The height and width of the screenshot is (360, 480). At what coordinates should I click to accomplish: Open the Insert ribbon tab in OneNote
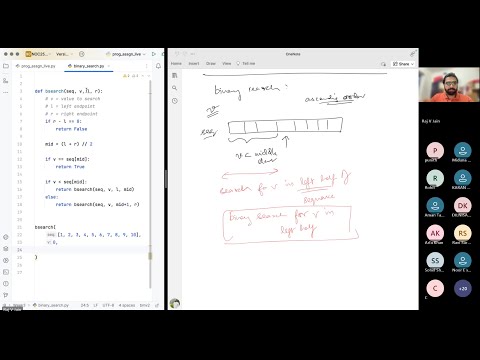point(194,63)
